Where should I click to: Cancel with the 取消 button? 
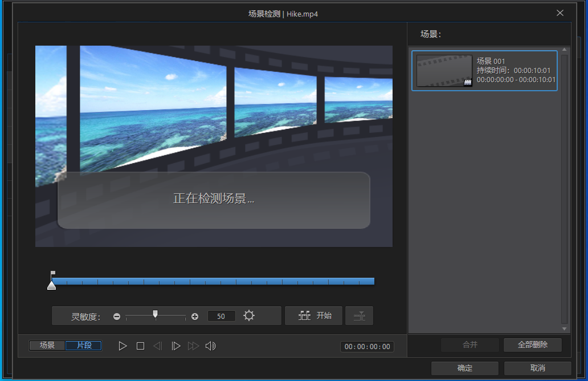coord(537,368)
